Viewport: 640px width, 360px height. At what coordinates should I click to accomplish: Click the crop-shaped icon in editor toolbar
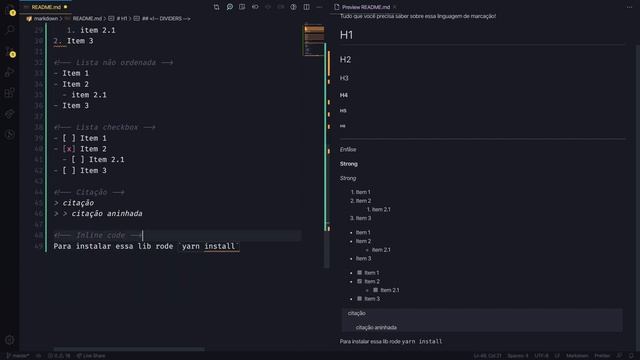216,7
